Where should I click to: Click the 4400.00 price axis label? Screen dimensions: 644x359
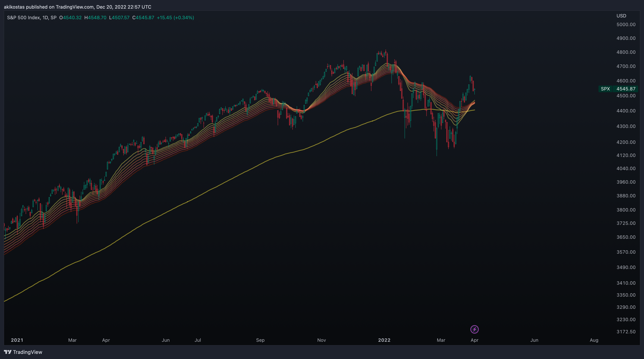tap(626, 111)
